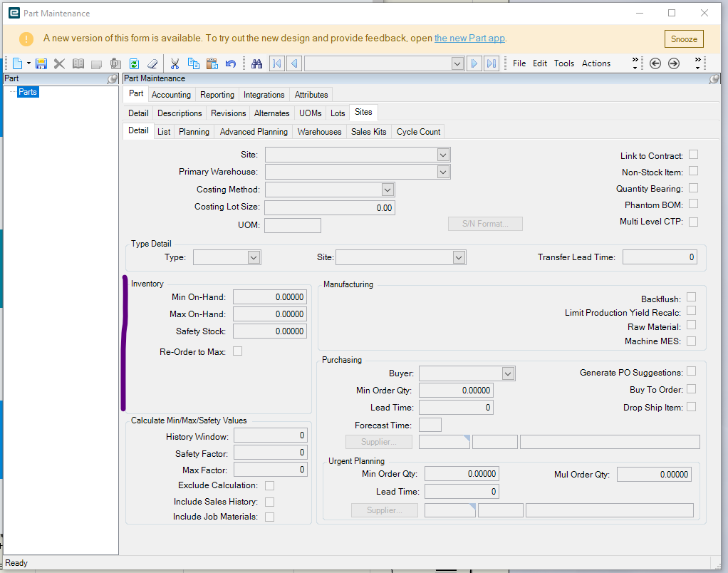Go to next record with navigation arrow
The height and width of the screenshot is (573, 728).
tap(474, 63)
